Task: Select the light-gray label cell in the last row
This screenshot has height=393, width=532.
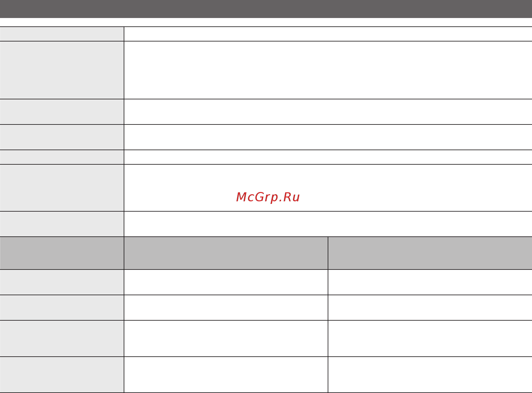Action: coord(62,375)
